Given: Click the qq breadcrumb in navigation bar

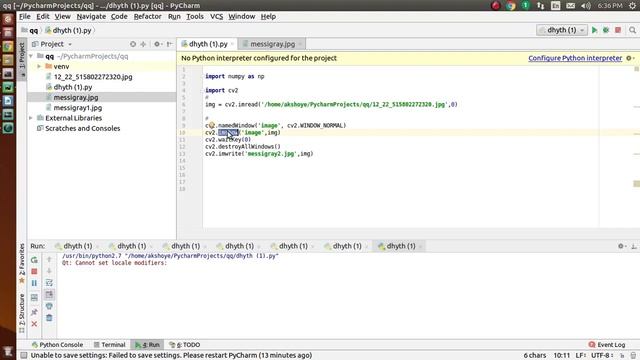Looking at the screenshot, I should (x=33, y=31).
